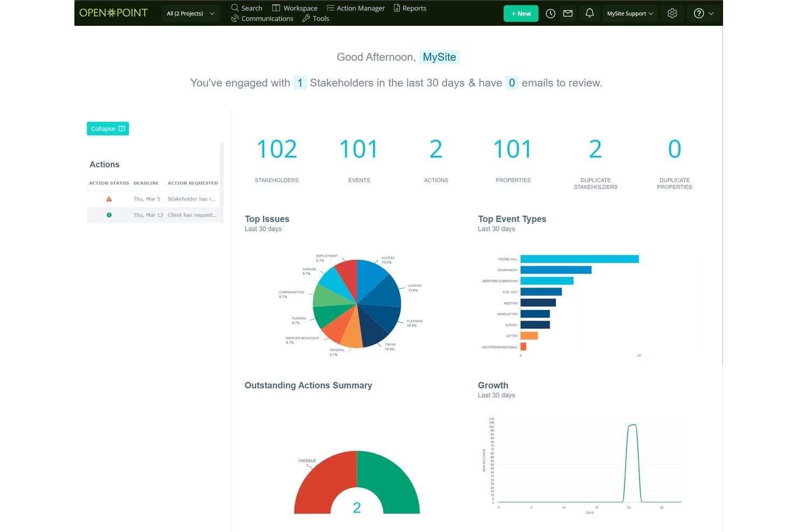Open the 102 Stakeholders count
Screen dimensions: 798x532
277,149
